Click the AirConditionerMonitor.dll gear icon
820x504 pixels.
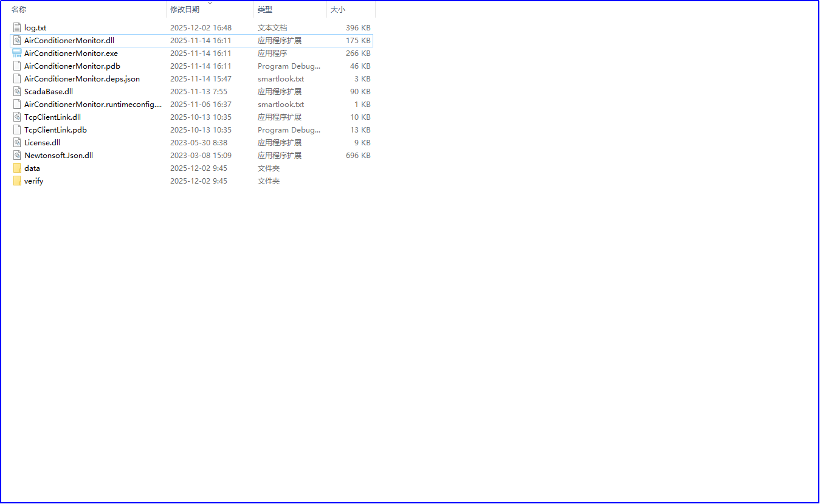pos(16,40)
